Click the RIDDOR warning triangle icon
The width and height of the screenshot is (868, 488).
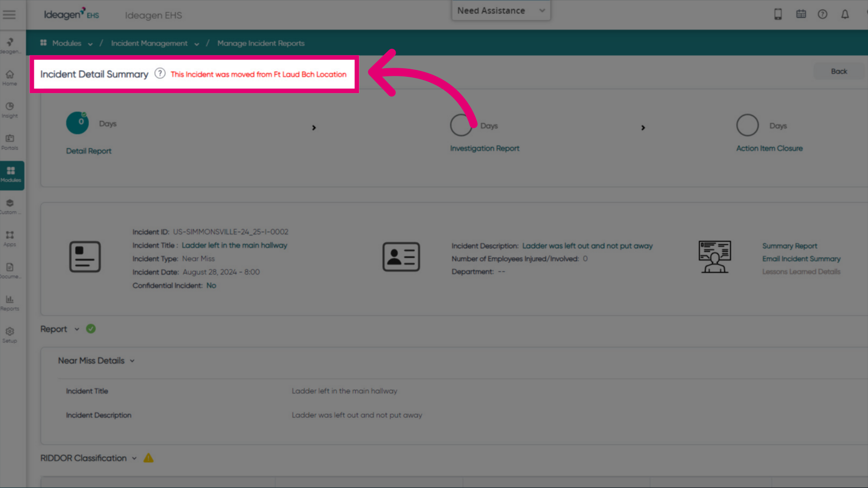click(x=148, y=458)
